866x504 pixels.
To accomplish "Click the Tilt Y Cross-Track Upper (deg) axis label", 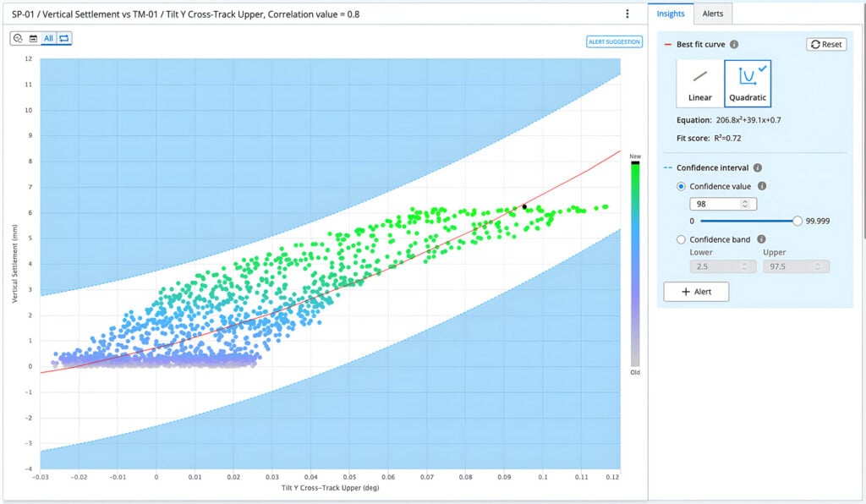I will [331, 487].
